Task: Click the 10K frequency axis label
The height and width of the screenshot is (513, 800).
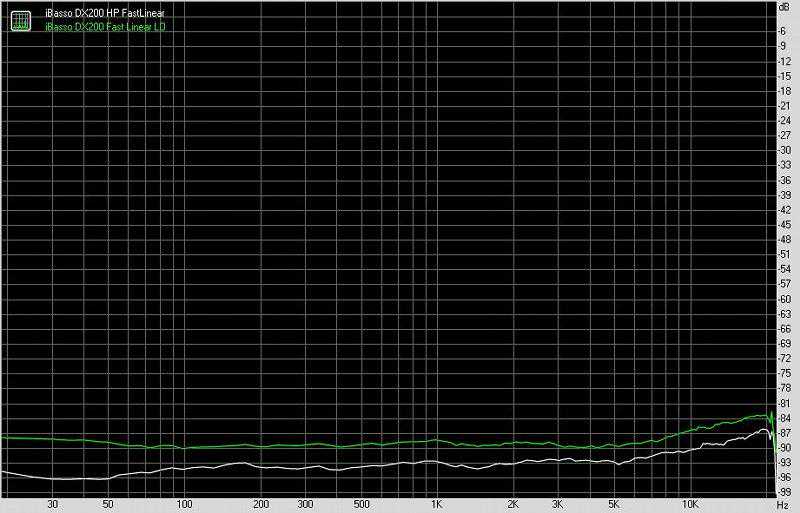Action: click(689, 505)
